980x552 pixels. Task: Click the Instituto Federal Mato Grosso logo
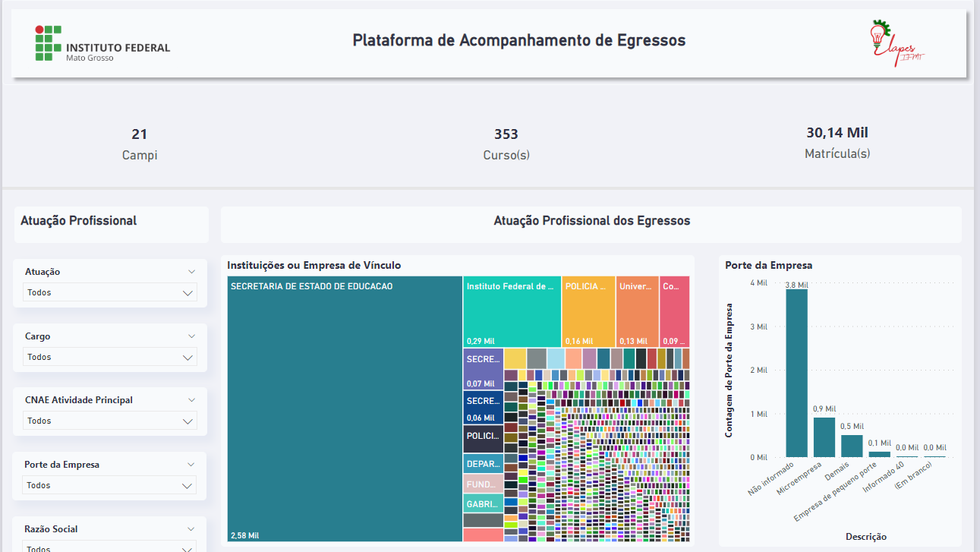tap(102, 43)
